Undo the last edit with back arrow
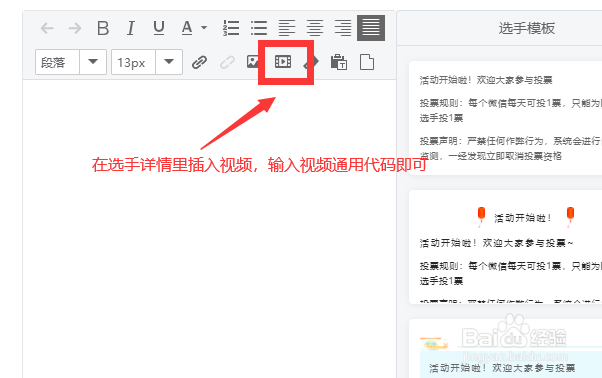602x378 pixels. [47, 28]
